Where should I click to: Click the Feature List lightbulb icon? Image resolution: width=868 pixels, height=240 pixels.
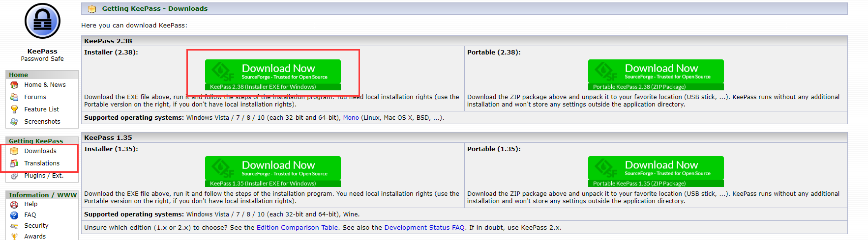(x=14, y=109)
